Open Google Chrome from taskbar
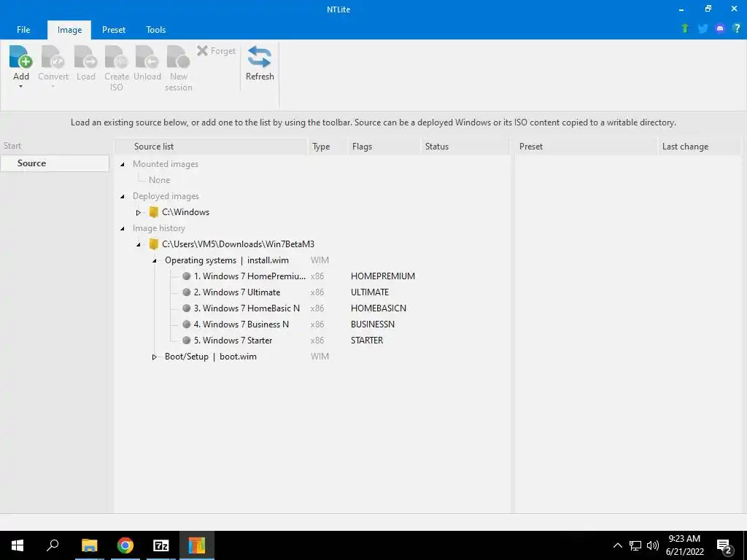Image resolution: width=747 pixels, height=560 pixels. point(125,545)
